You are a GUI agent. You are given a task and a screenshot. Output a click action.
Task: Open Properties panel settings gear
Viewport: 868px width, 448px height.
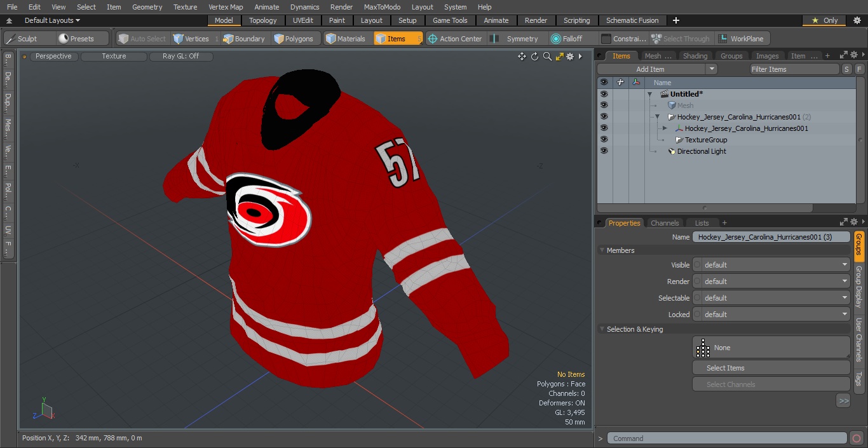point(853,222)
